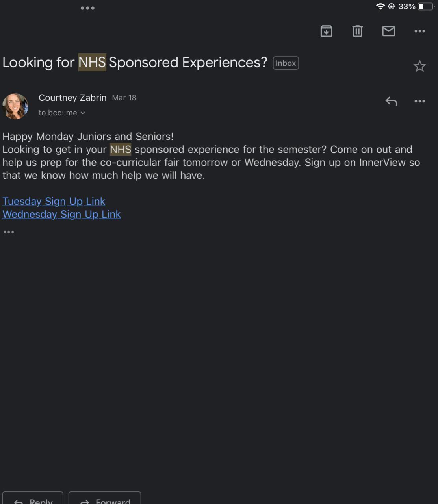Screen dimensions: 438x504
Task: Archive this email with the archive icon
Action: [x=326, y=31]
